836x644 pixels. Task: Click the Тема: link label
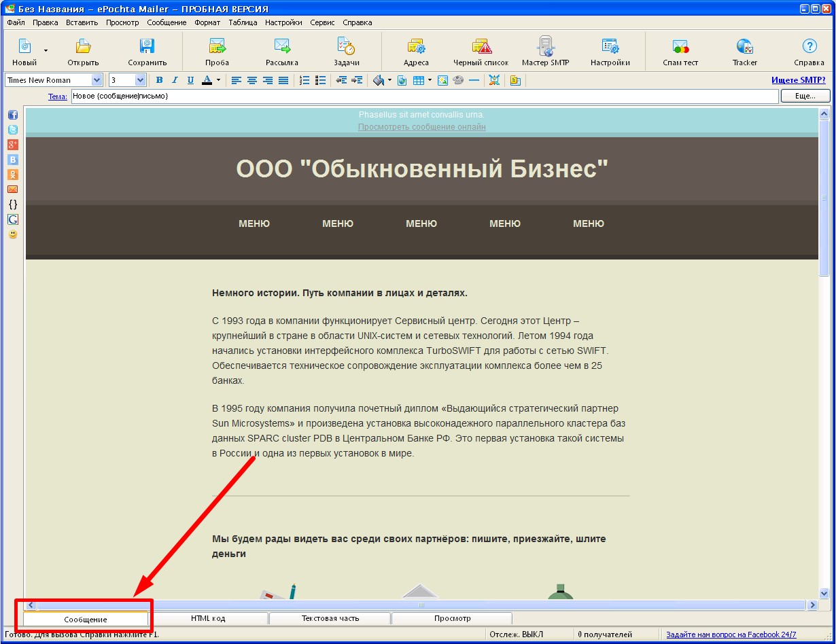(x=58, y=96)
